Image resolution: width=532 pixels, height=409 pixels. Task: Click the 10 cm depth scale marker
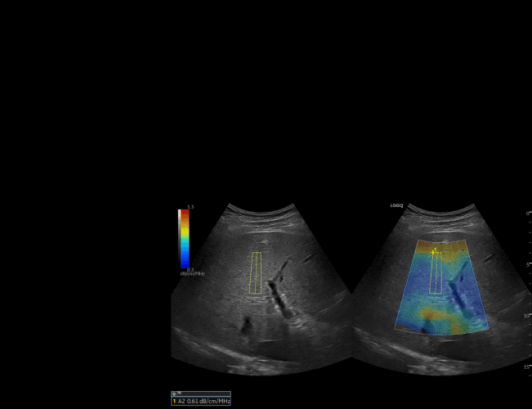pyautogui.click(x=528, y=315)
